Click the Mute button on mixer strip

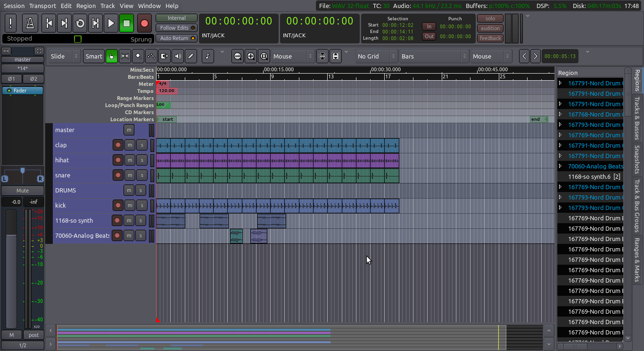tap(23, 191)
